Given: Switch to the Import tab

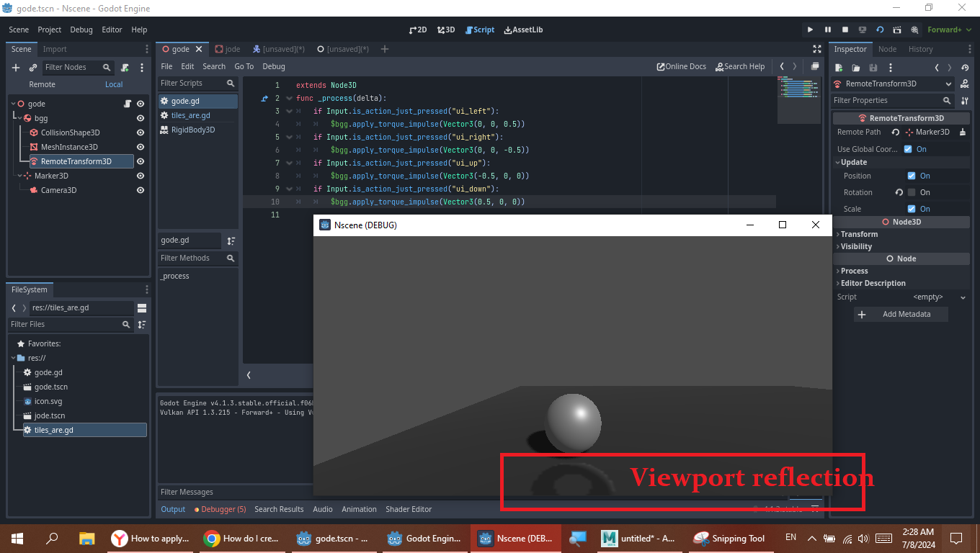Looking at the screenshot, I should point(55,49).
